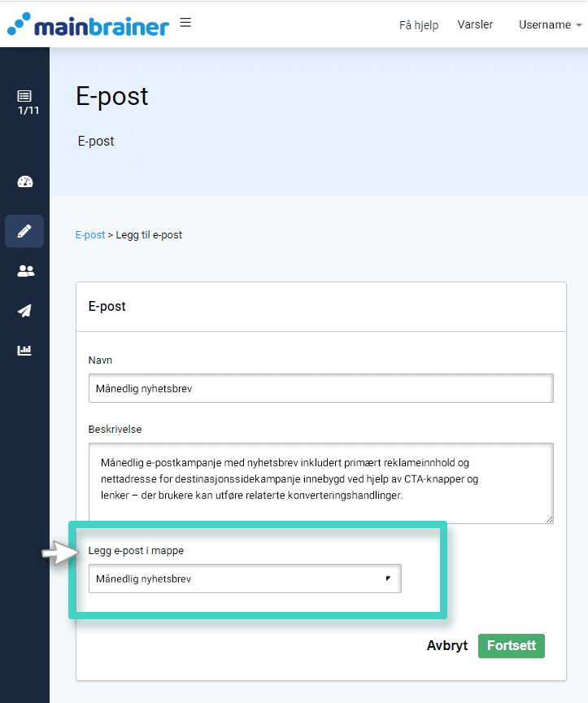Click the Navn input field
The width and height of the screenshot is (588, 703).
320,388
